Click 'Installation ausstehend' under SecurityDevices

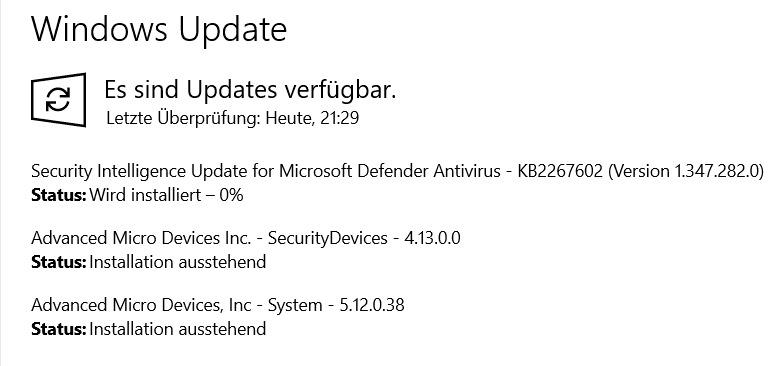(x=178, y=262)
